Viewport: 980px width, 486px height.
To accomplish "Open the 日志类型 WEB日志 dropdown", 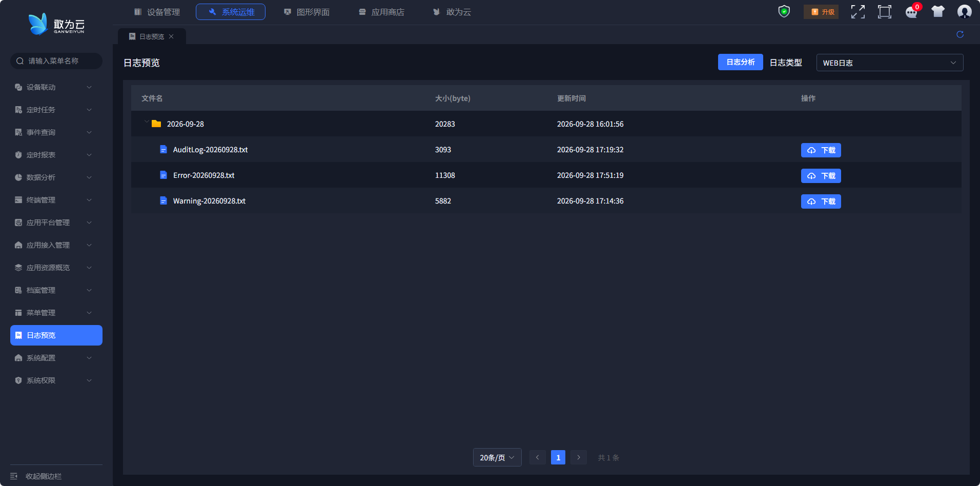I will click(x=890, y=63).
